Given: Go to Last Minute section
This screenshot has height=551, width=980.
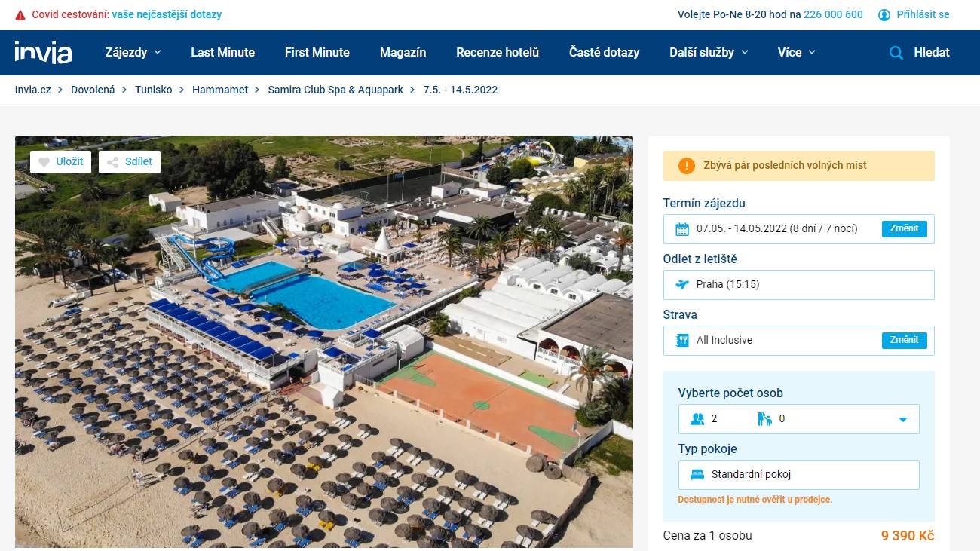Looking at the screenshot, I should pyautogui.click(x=222, y=53).
